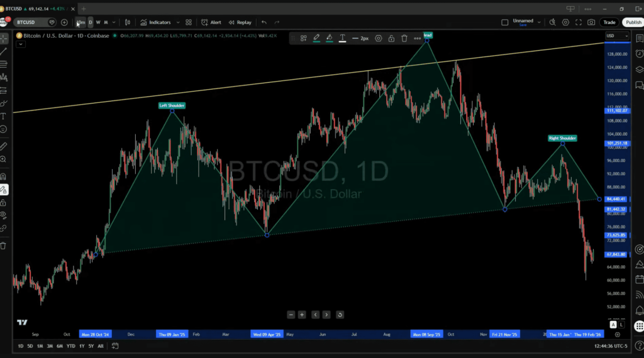Expand the time interval dropdown
This screenshot has height=358, width=644.
click(x=114, y=23)
